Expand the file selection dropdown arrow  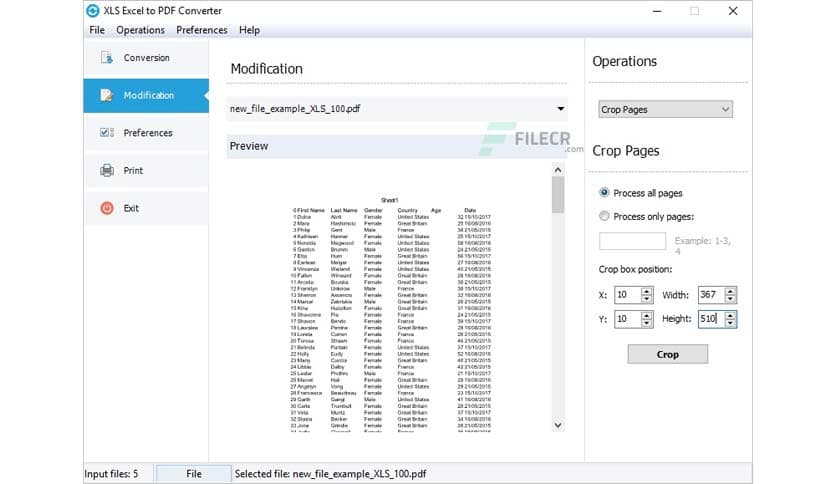pos(560,109)
